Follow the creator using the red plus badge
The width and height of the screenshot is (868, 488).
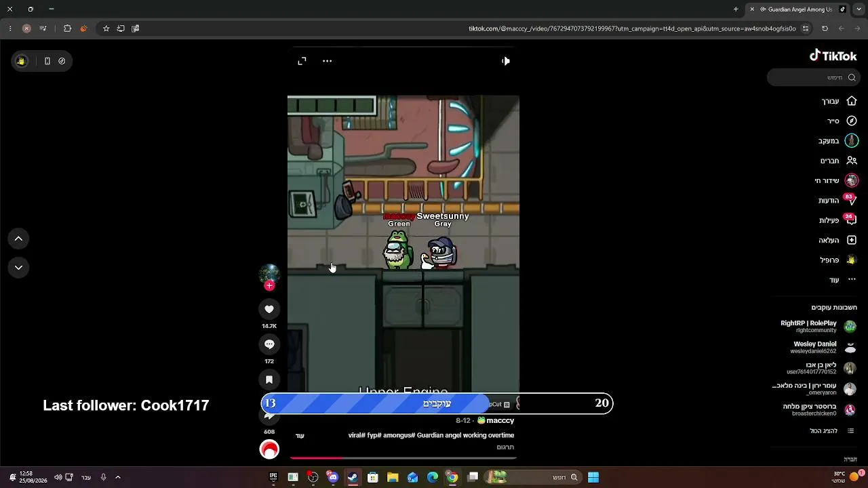pyautogui.click(x=269, y=286)
